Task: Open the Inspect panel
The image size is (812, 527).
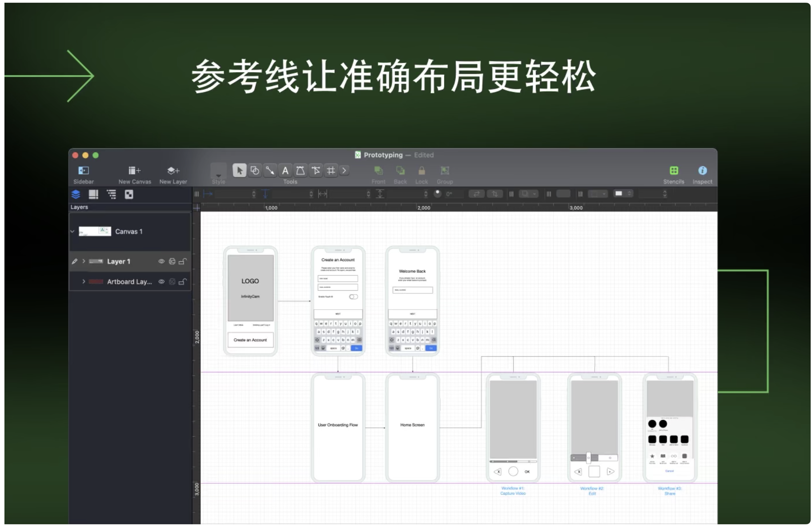Action: pos(702,171)
